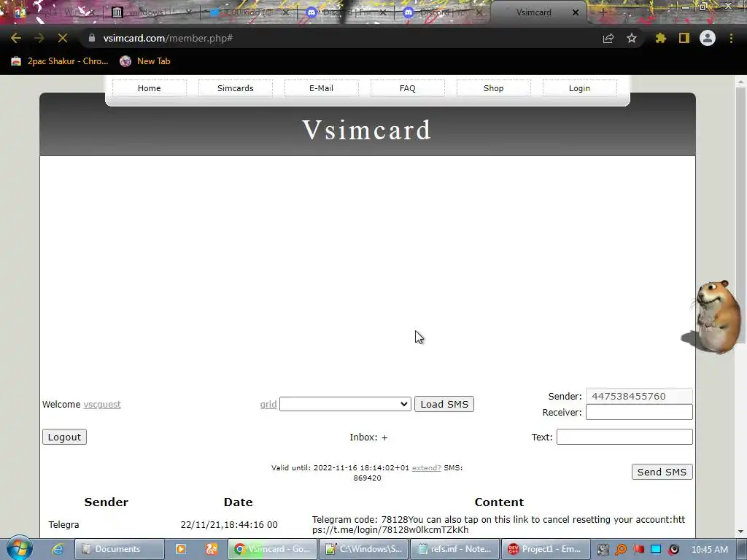Click the Logout button
Image resolution: width=747 pixels, height=560 pixels.
point(64,437)
